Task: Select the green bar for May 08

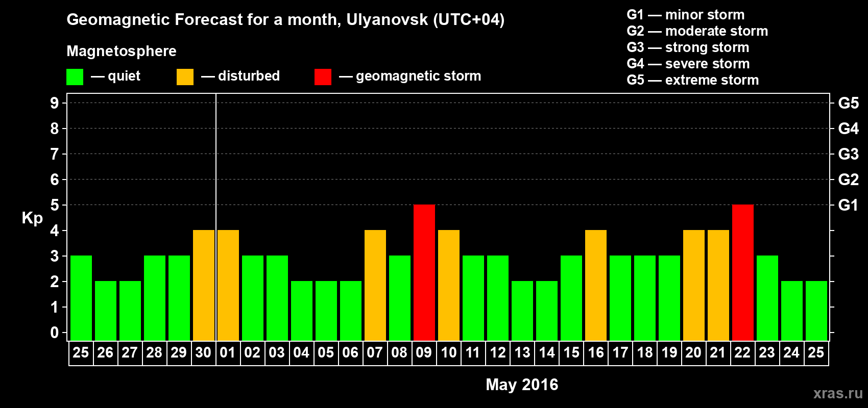Action: (400, 298)
